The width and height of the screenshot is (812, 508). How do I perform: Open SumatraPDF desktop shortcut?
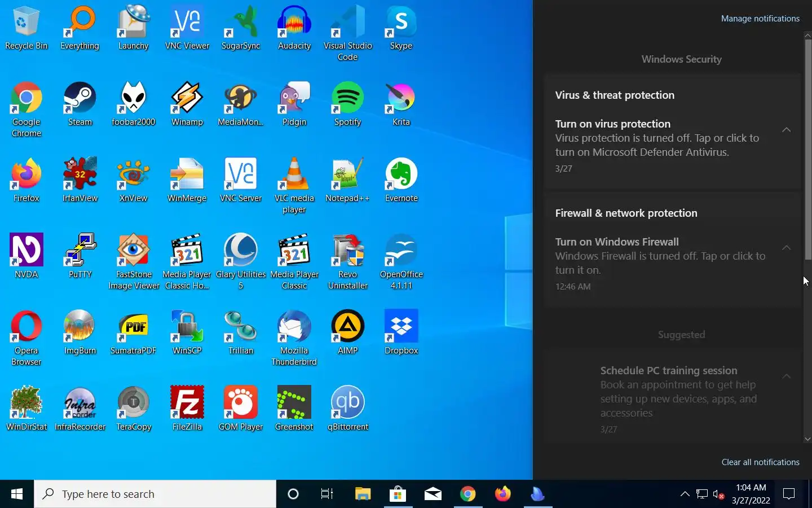click(x=133, y=333)
